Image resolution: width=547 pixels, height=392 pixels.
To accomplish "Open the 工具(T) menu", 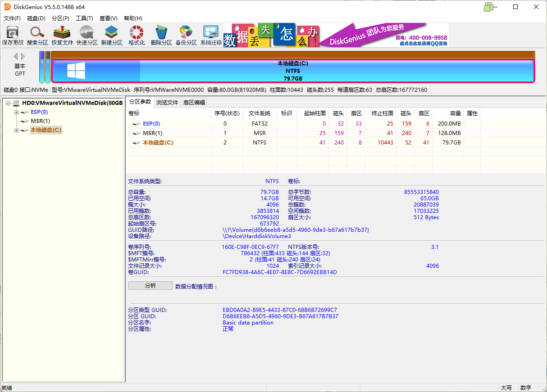I will (84, 18).
